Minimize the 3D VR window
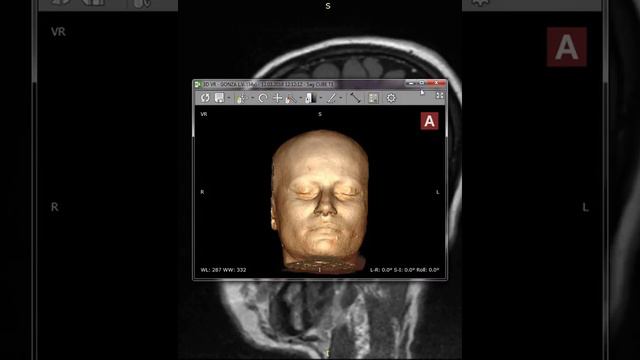 coord(411,83)
